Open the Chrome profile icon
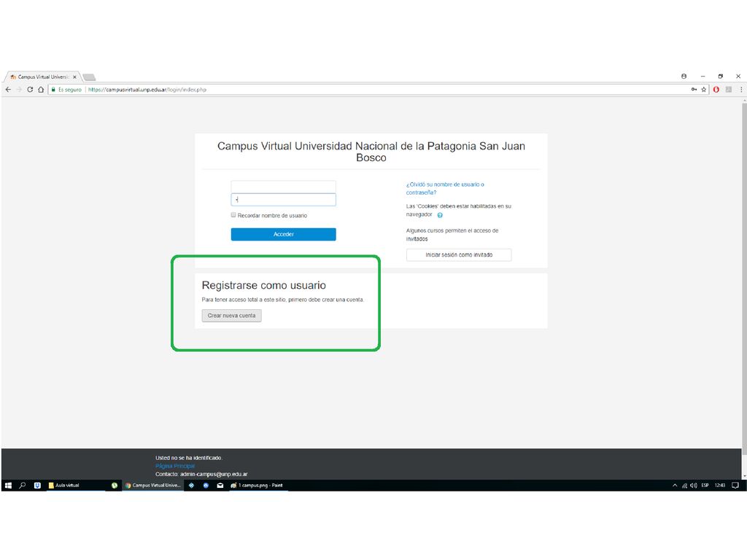The width and height of the screenshot is (747, 560). 684,76
